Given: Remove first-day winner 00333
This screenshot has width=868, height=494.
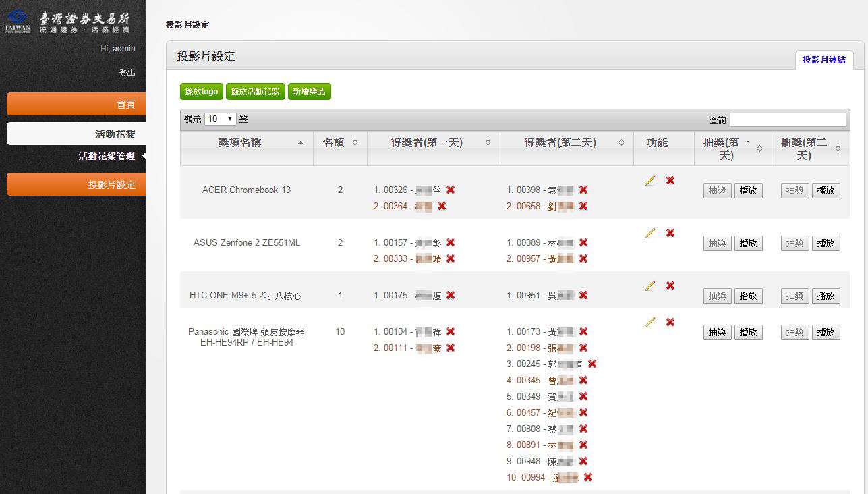Looking at the screenshot, I should pyautogui.click(x=451, y=258).
